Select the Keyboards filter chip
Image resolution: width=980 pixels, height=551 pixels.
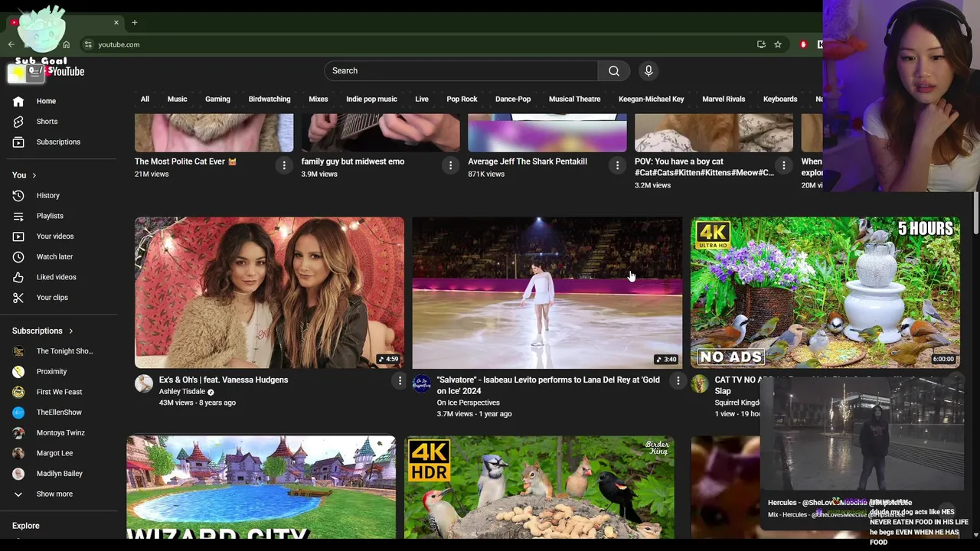pyautogui.click(x=780, y=99)
